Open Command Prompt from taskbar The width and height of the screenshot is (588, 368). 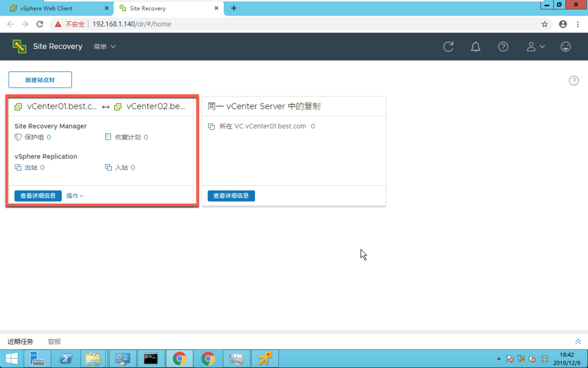(151, 358)
